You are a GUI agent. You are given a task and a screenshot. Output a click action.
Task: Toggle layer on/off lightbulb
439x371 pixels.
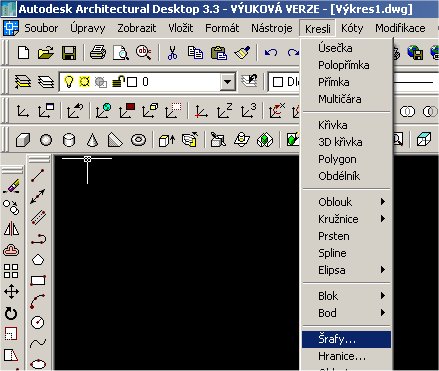[x=68, y=82]
